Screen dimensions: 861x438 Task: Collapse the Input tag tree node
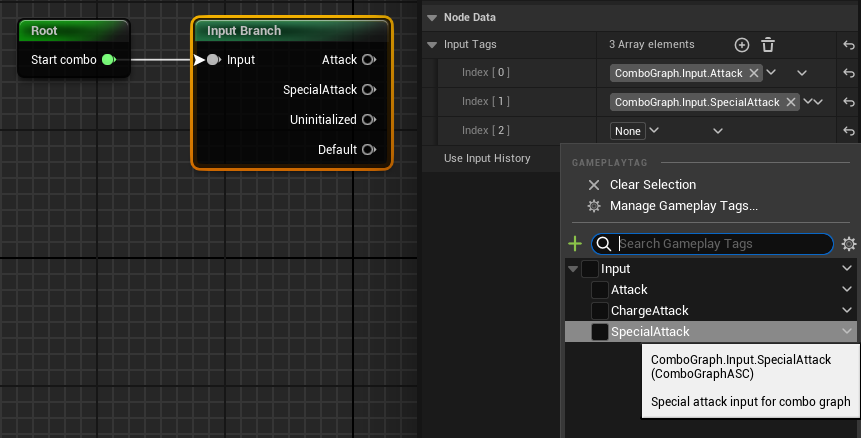click(x=572, y=269)
